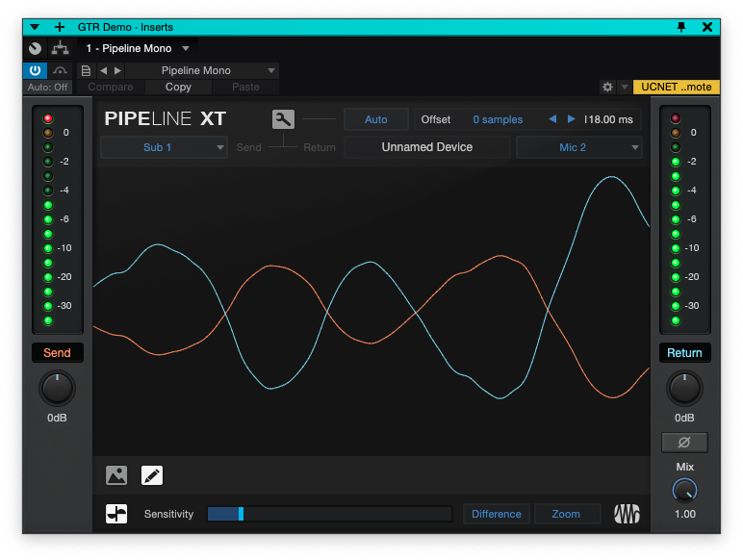Click the Paste button
Image resolution: width=743 pixels, height=560 pixels.
tap(245, 88)
